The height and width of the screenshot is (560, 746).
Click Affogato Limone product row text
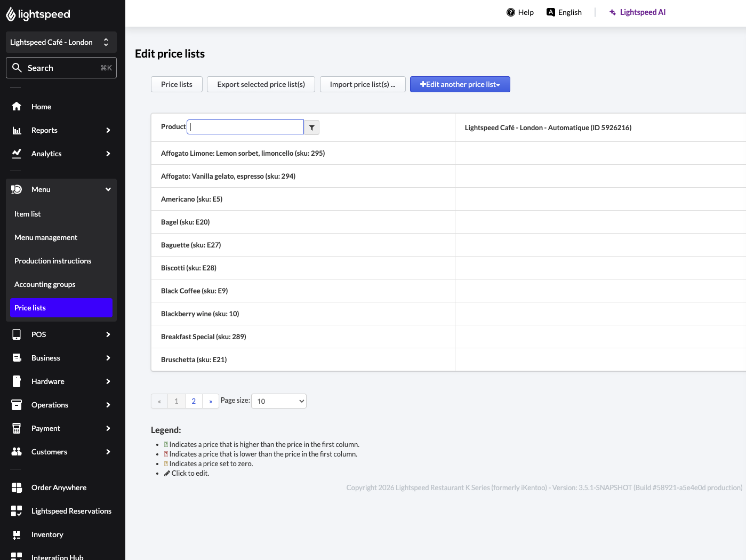pyautogui.click(x=243, y=153)
